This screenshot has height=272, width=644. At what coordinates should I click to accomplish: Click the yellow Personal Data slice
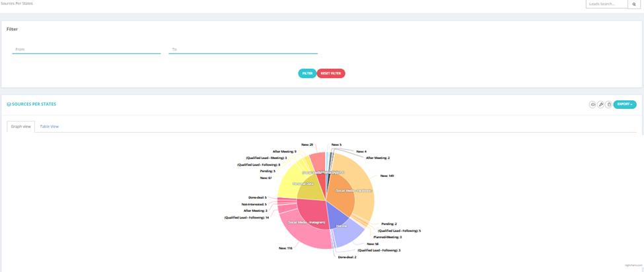pos(309,187)
